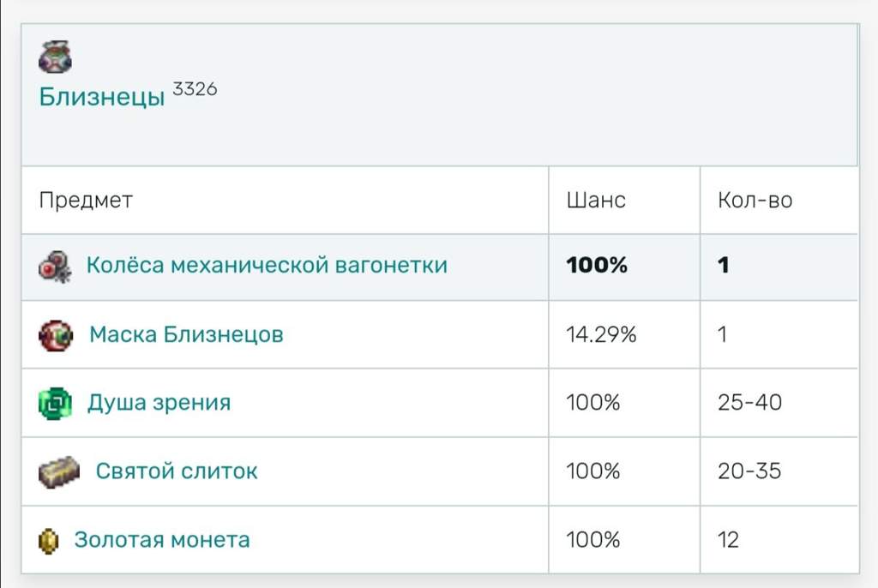Open the Близнецы link
The image size is (878, 588).
(x=102, y=97)
